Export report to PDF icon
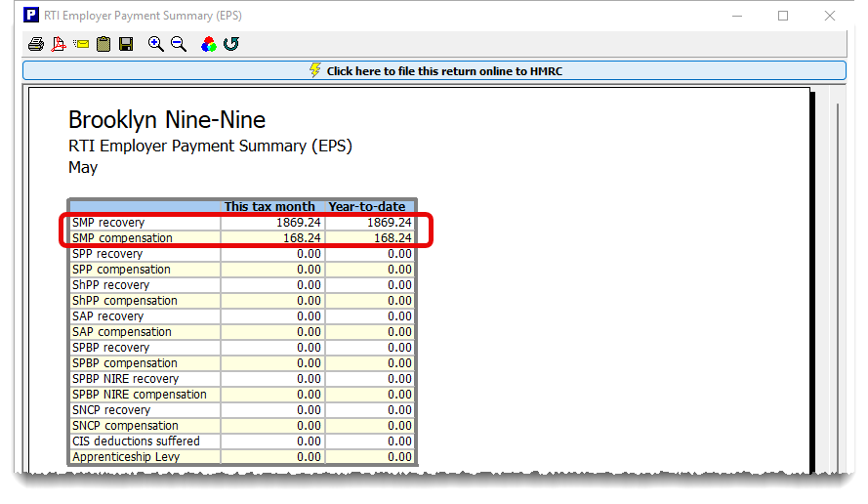This screenshot has width=868, height=504. tap(59, 44)
